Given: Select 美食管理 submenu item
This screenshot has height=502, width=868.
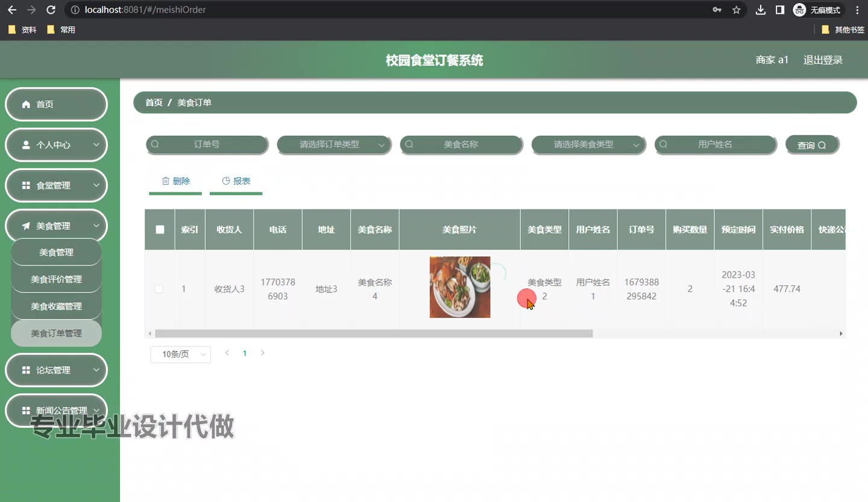Looking at the screenshot, I should [x=56, y=252].
